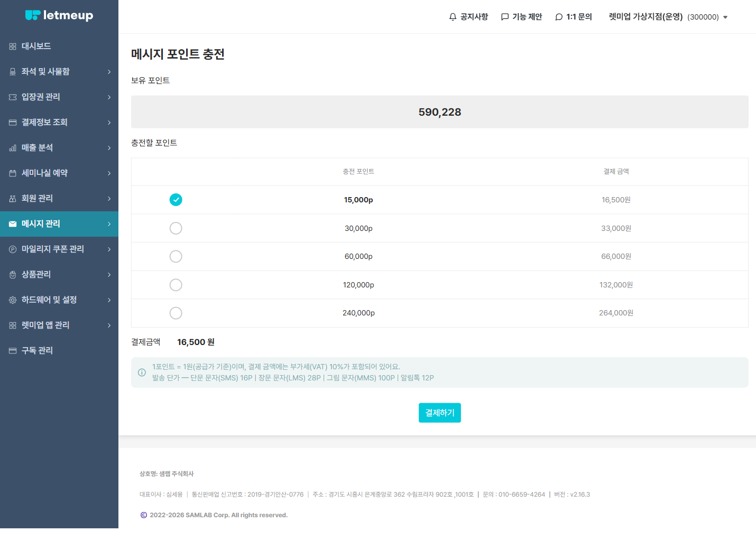Image resolution: width=756 pixels, height=541 pixels.
Task: Click the 결제하기 button
Action: coord(440,413)
